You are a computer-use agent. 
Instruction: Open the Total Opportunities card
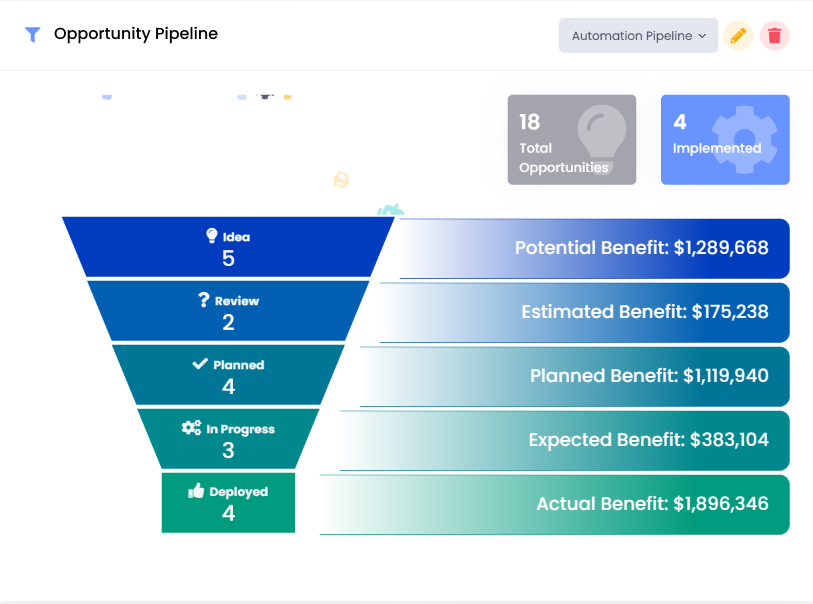click(x=571, y=140)
